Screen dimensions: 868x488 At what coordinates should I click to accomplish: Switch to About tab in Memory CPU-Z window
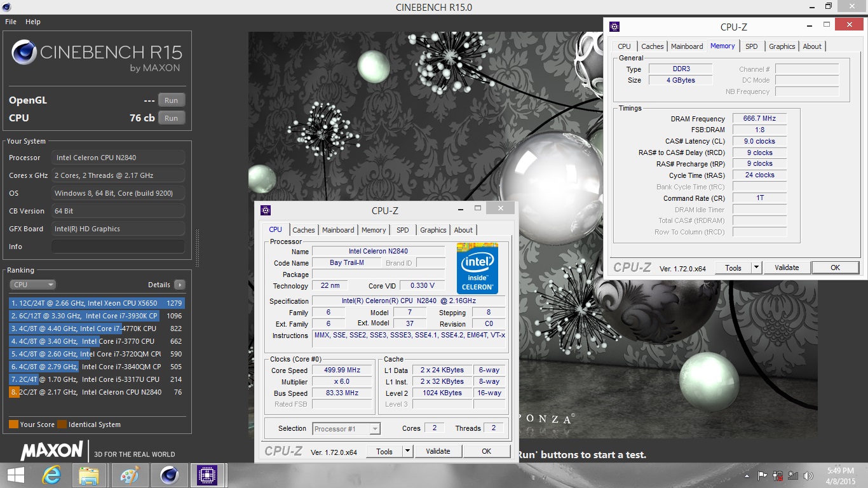click(812, 46)
